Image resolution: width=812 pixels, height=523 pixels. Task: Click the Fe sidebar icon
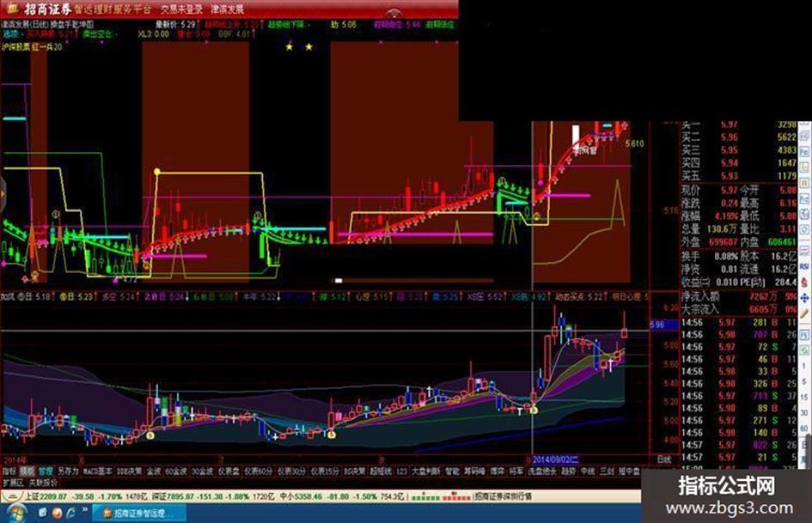[804, 152]
